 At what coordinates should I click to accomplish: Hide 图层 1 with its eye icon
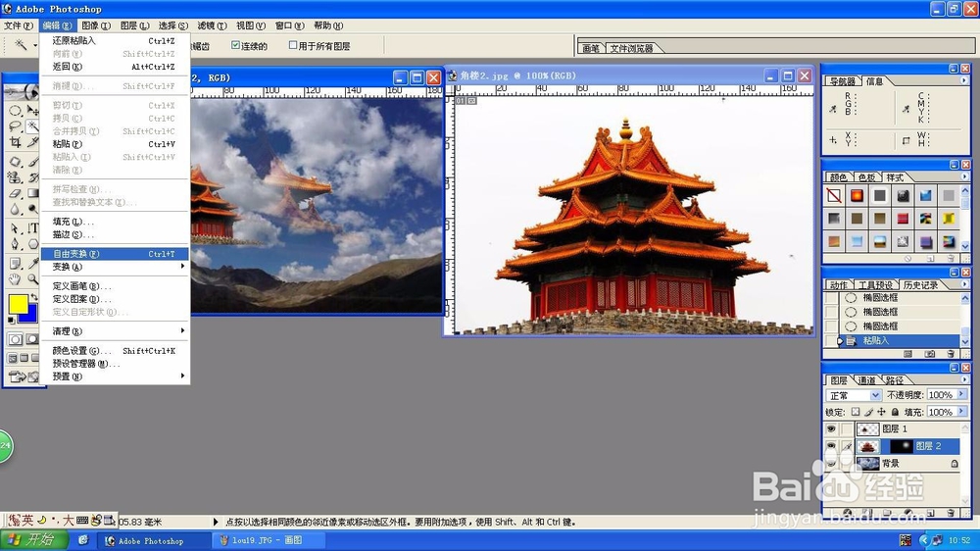[x=831, y=428]
